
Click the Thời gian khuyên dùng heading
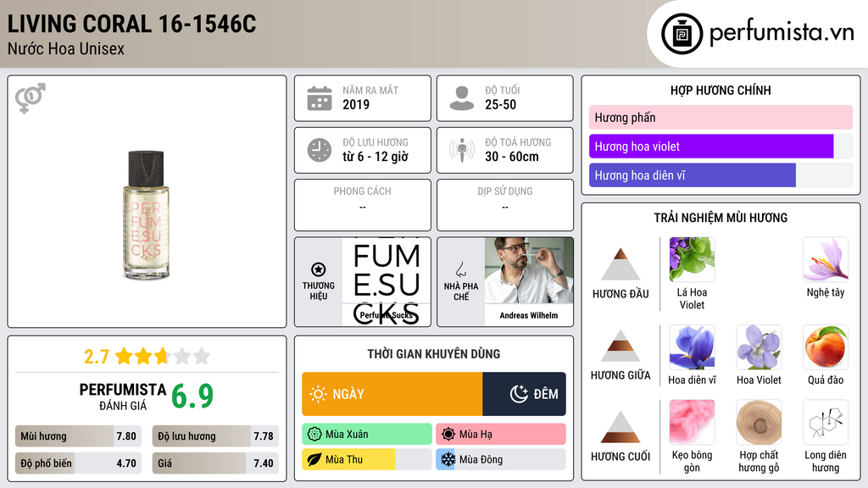[x=434, y=354]
